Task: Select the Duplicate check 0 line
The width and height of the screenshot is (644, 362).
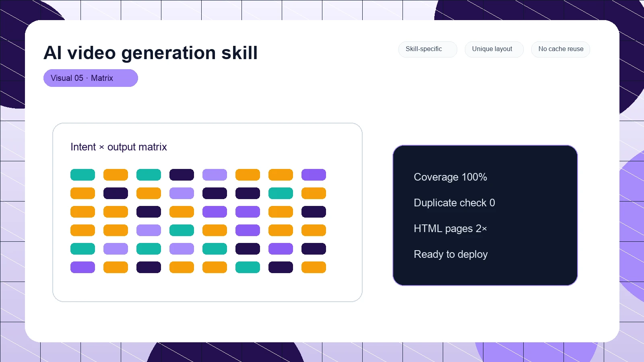Action: tap(454, 203)
